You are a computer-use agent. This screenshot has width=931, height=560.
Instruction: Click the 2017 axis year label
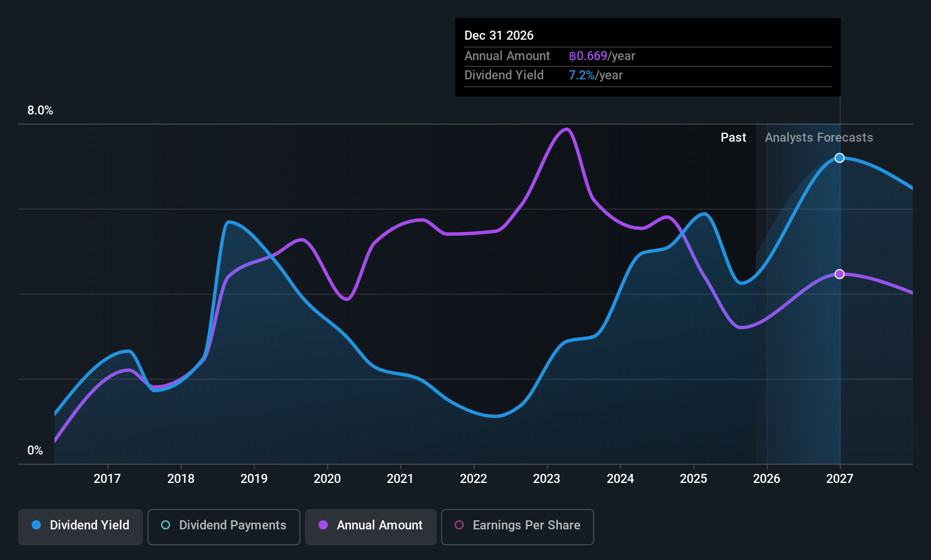(107, 478)
